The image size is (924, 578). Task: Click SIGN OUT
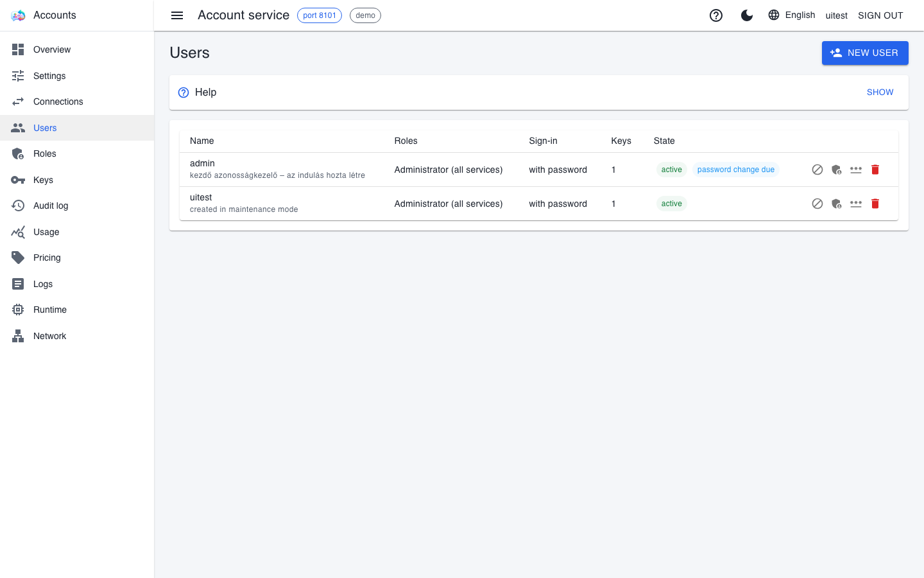click(x=880, y=15)
